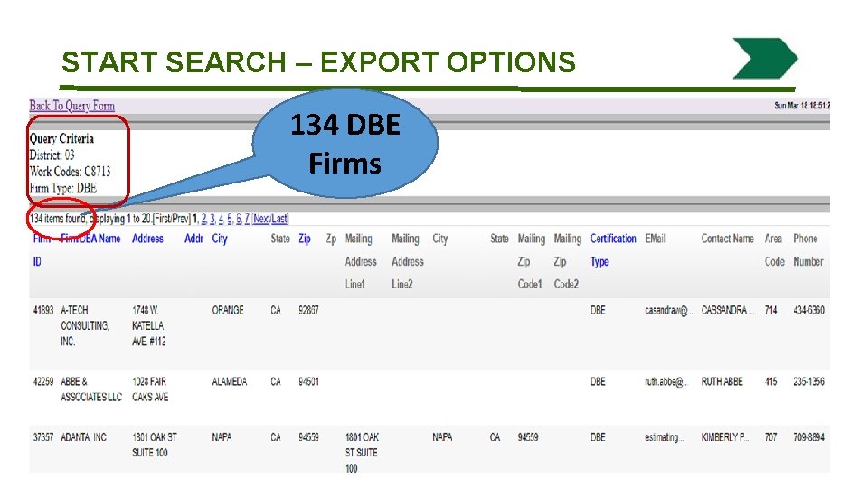Click firm ID 42259
This screenshot has height=488, width=868.
(x=43, y=381)
